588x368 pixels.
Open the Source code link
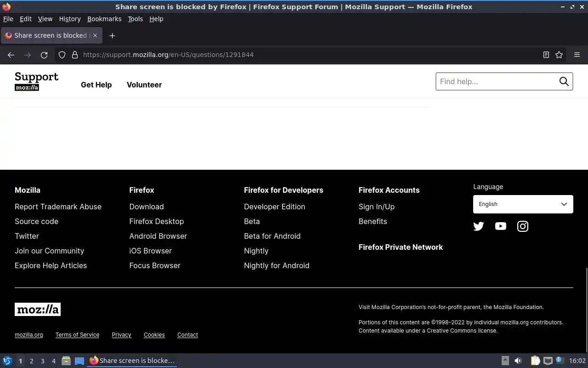click(x=36, y=221)
